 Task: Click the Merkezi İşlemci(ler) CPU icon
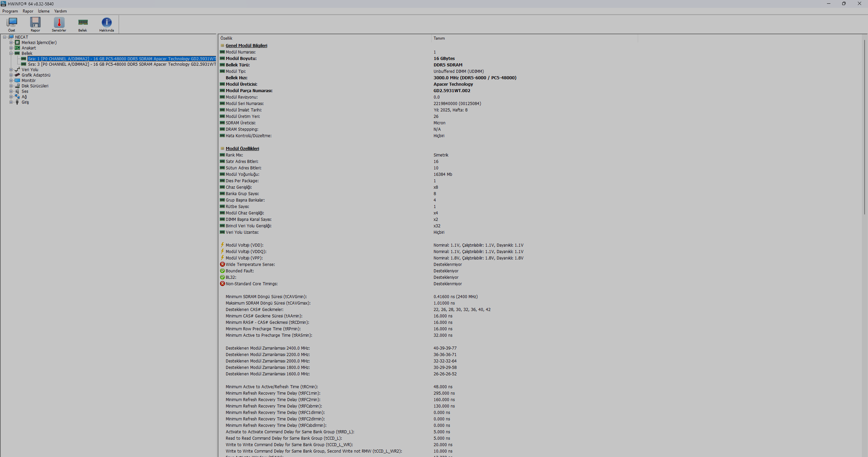click(17, 42)
